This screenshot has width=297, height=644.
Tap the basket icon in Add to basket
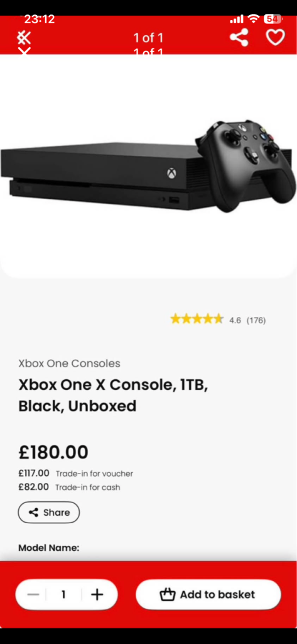168,594
